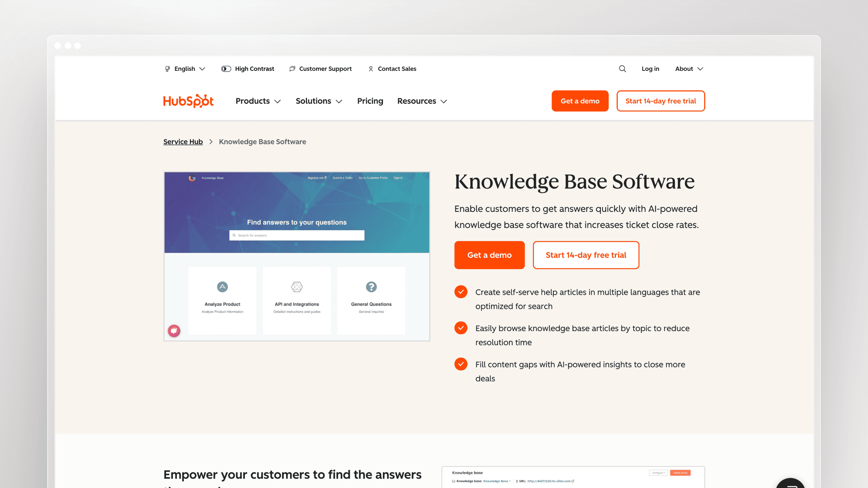Screen dimensions: 868x488
Task: Click hero Start 14-day free trial button
Action: [586, 255]
